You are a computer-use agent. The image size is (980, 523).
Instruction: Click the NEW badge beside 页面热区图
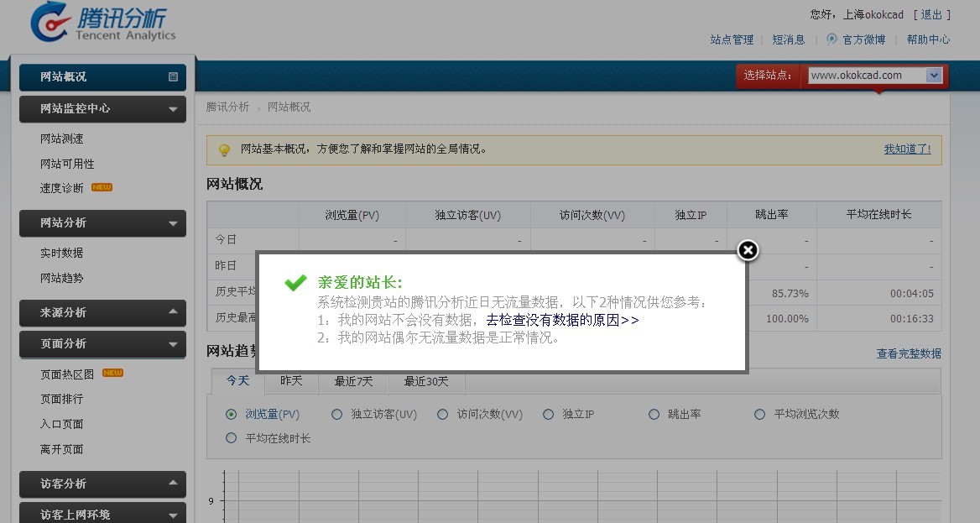click(112, 373)
